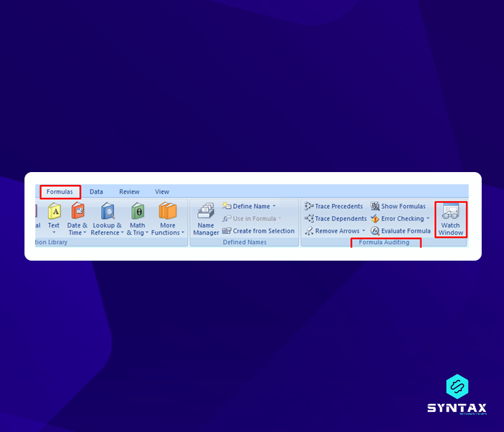Image resolution: width=504 pixels, height=432 pixels.
Task: Expand the Date & Time dropdown arrow
Action: tap(85, 233)
